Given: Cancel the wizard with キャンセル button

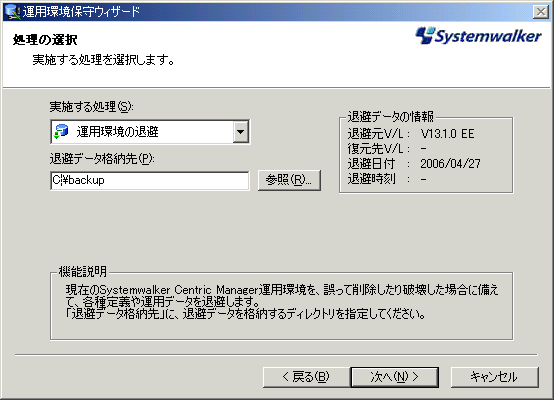Looking at the screenshot, I should pos(494,377).
